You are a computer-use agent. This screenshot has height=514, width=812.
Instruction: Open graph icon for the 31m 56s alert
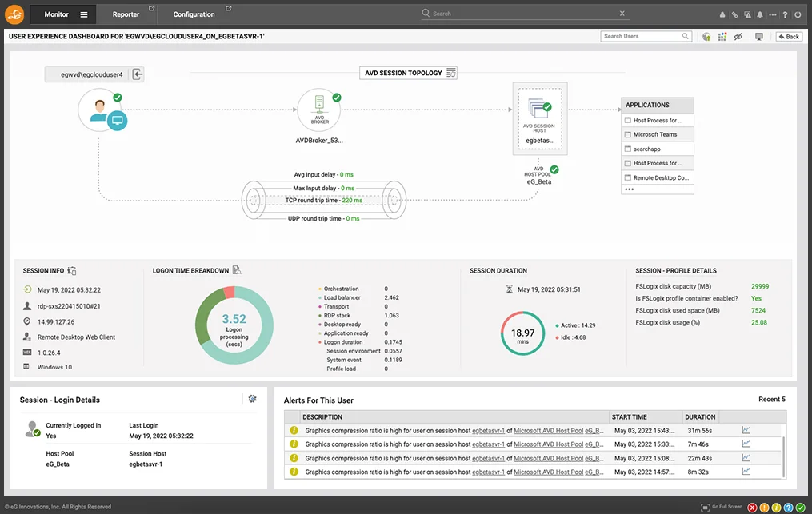tap(746, 430)
